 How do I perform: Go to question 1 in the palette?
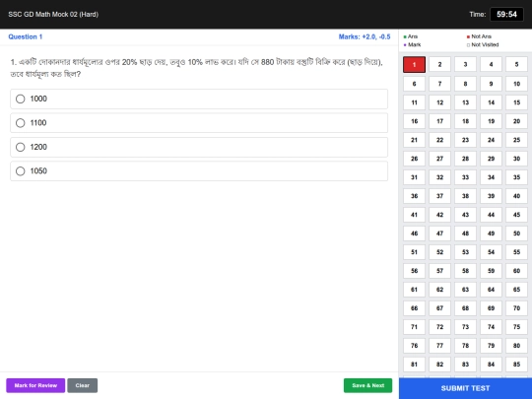pos(414,64)
